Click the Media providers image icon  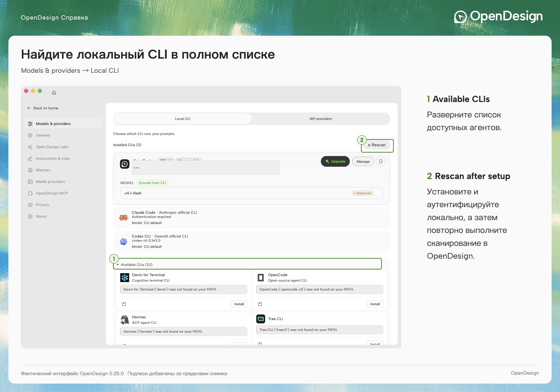coord(30,181)
